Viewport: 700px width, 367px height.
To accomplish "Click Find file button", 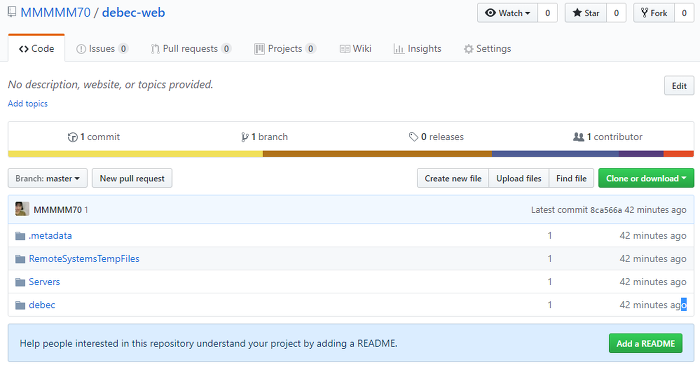I will (571, 178).
